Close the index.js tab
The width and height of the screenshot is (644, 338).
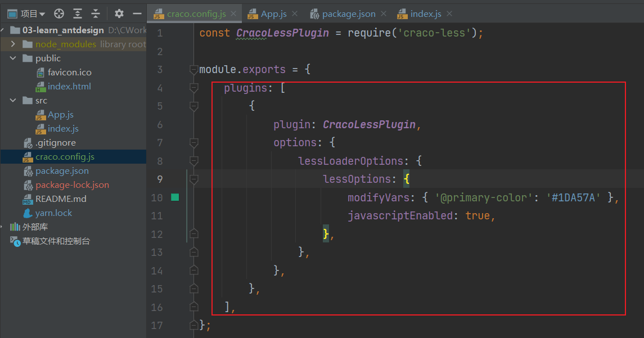point(449,13)
